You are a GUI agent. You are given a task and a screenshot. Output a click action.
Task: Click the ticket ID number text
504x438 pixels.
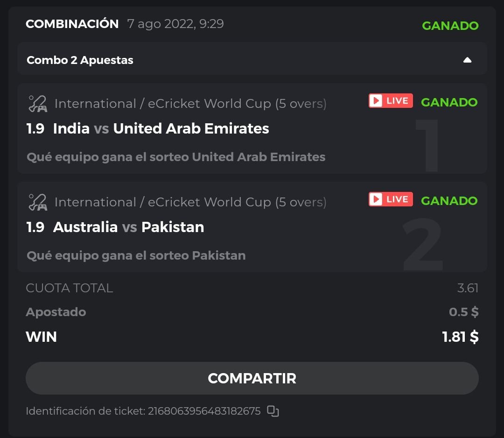click(x=204, y=411)
